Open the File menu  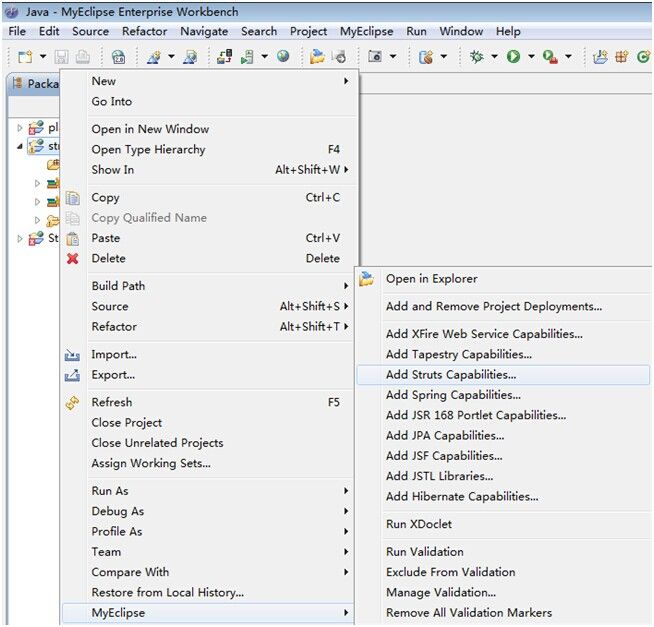17,31
